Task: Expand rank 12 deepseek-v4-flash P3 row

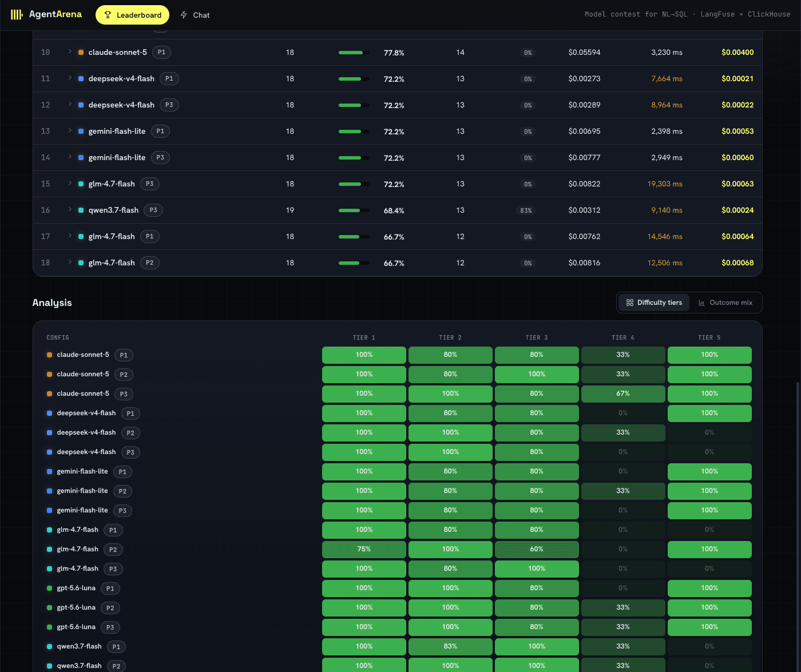Action: tap(70, 104)
